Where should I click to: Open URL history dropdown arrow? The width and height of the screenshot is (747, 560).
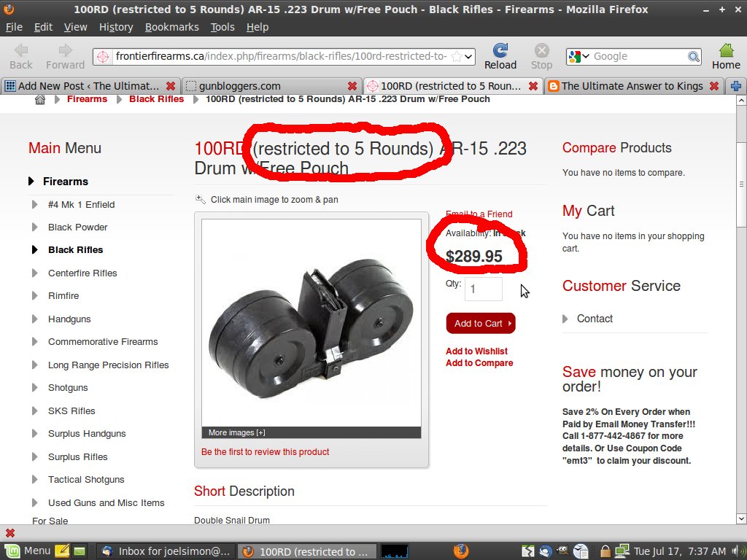pyautogui.click(x=468, y=57)
